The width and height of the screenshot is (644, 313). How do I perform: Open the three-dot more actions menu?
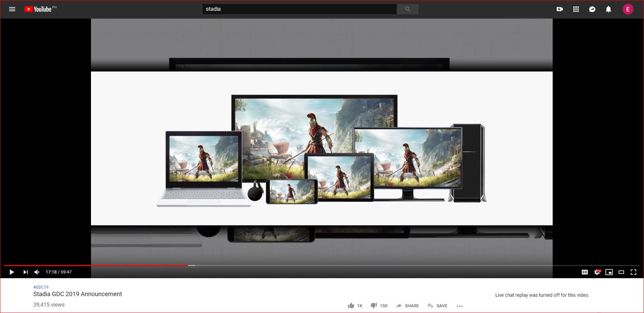459,306
